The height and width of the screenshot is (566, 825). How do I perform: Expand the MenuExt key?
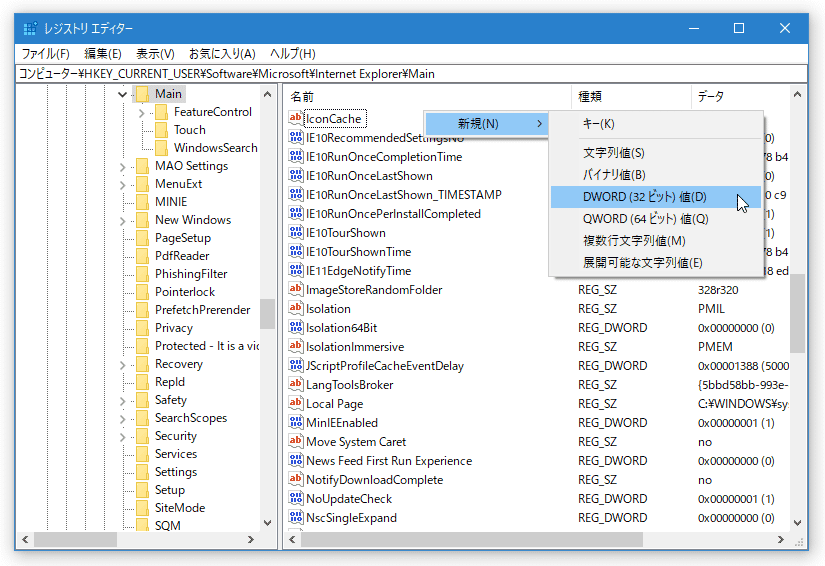point(123,185)
